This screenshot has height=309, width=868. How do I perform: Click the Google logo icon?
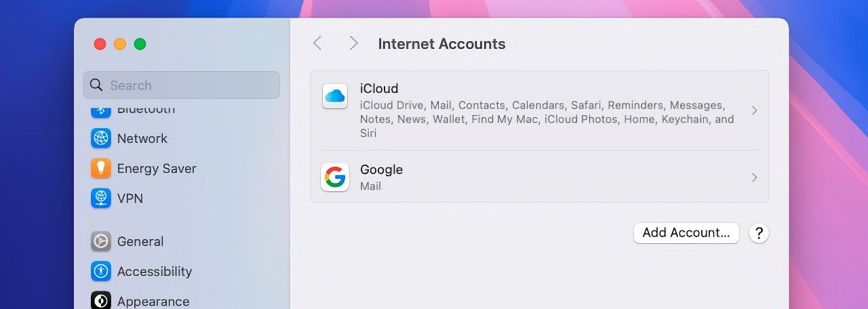[x=335, y=178]
